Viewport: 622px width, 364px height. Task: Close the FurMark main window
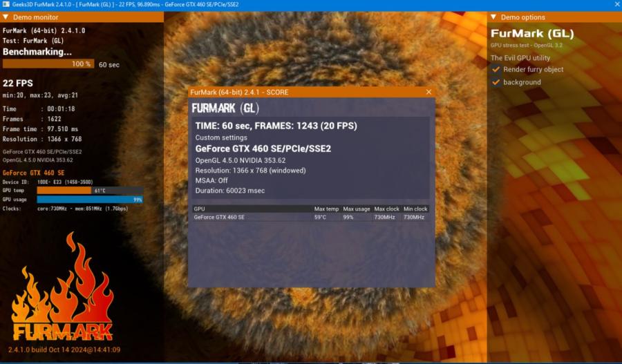coord(617,4)
